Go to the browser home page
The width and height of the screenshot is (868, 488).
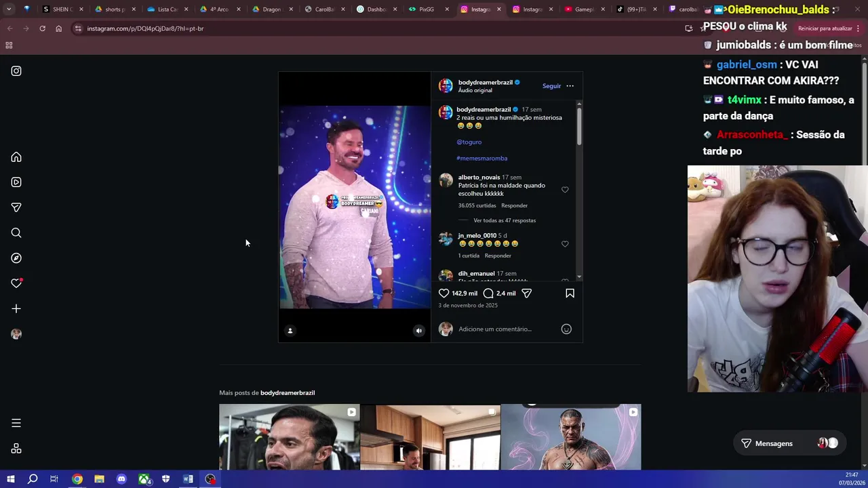click(58, 28)
